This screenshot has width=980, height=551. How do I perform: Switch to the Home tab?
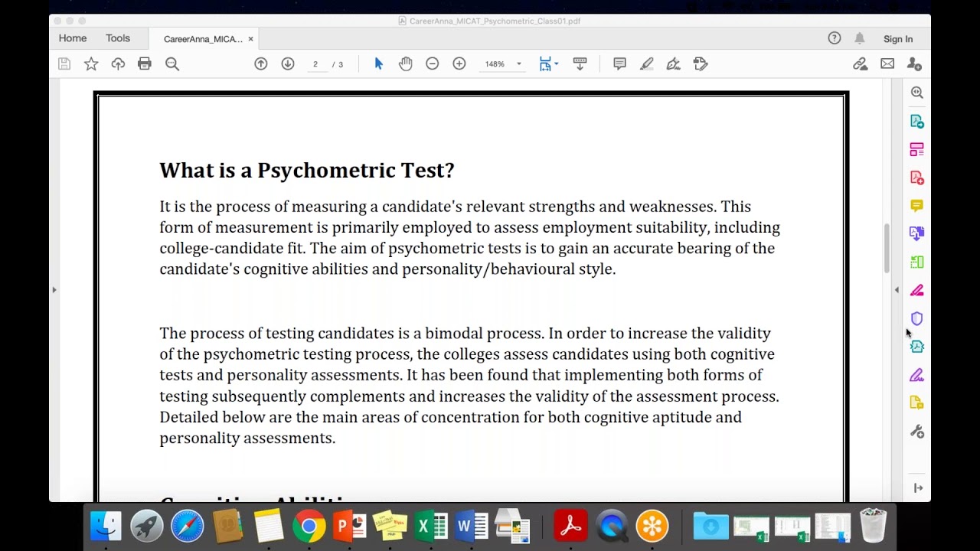[x=73, y=38]
